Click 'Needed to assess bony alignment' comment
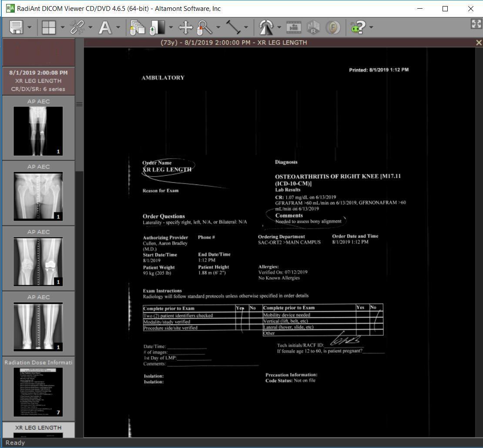Viewport: 483px width, 448px height. [x=309, y=221]
